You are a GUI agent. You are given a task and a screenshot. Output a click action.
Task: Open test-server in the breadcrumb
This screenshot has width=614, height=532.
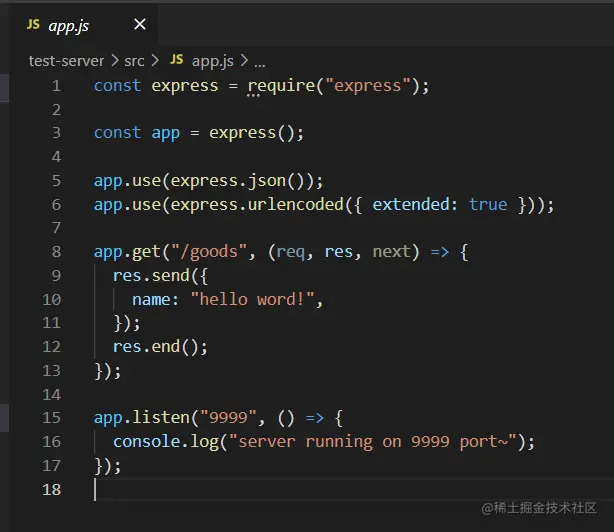click(x=66, y=61)
